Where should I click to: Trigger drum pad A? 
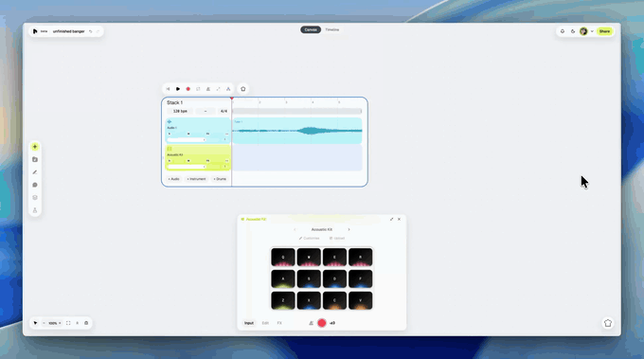point(283,278)
